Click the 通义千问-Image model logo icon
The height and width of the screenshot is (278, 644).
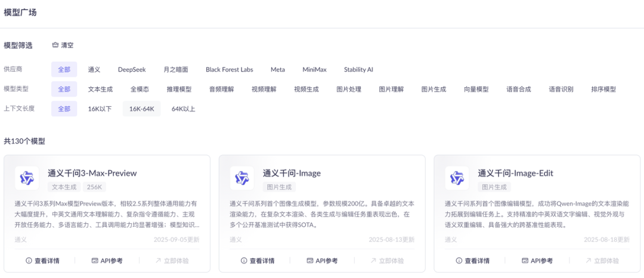(241, 178)
